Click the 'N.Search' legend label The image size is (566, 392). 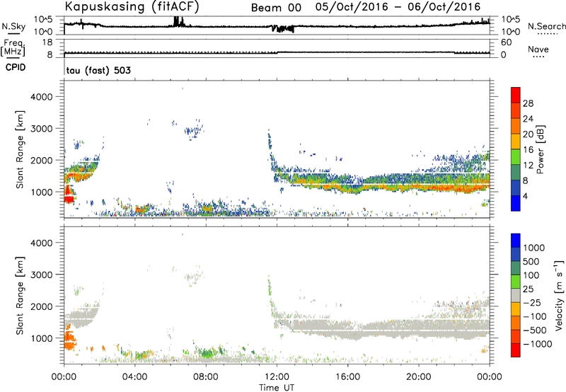[546, 26]
